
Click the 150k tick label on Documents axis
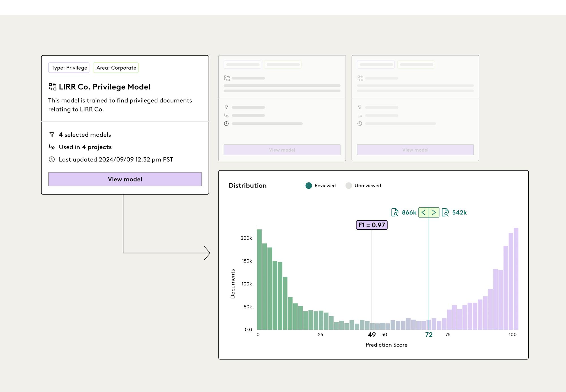pos(247,261)
